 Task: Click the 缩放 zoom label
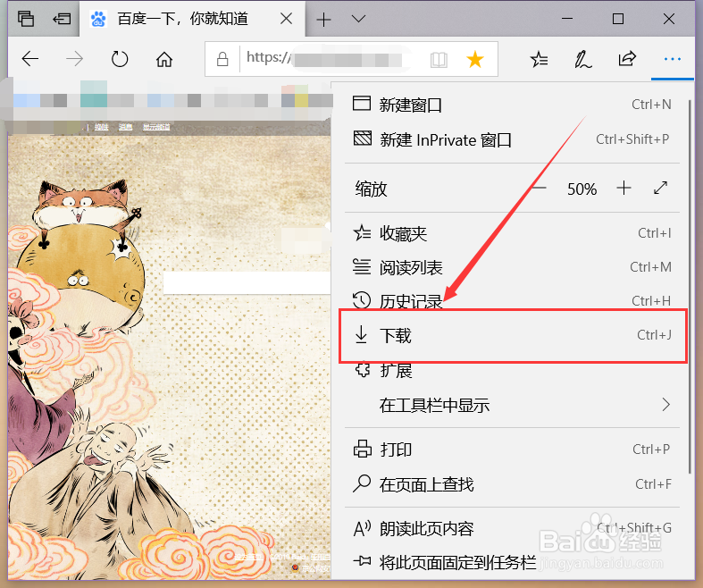click(x=371, y=189)
